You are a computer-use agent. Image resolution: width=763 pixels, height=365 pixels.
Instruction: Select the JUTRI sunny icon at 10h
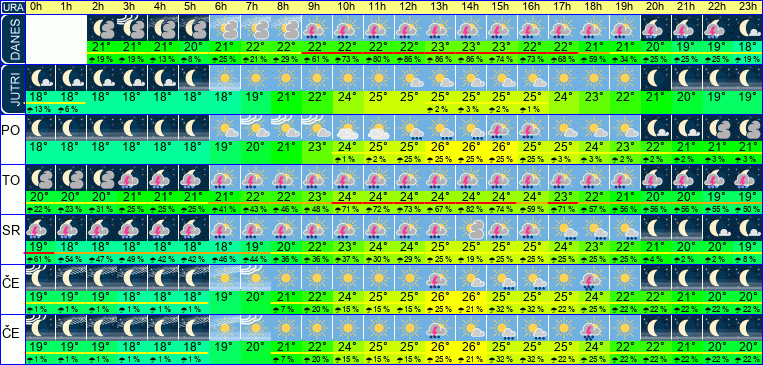347,78
